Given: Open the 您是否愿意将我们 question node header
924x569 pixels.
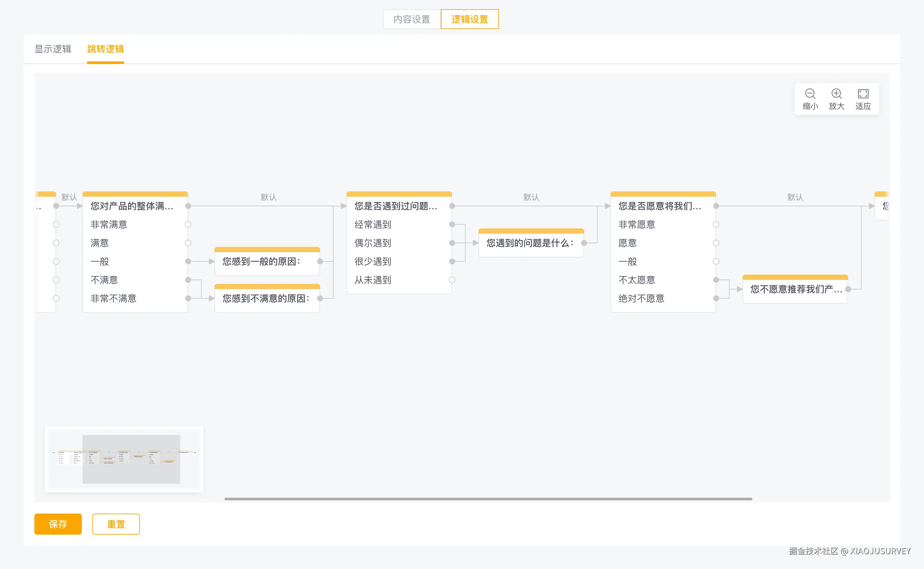Looking at the screenshot, I should click(660, 206).
